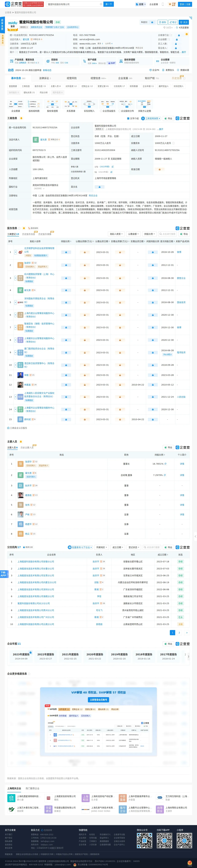Open the 知识产权 tab
This screenshot has height=868, width=197.
152,78
